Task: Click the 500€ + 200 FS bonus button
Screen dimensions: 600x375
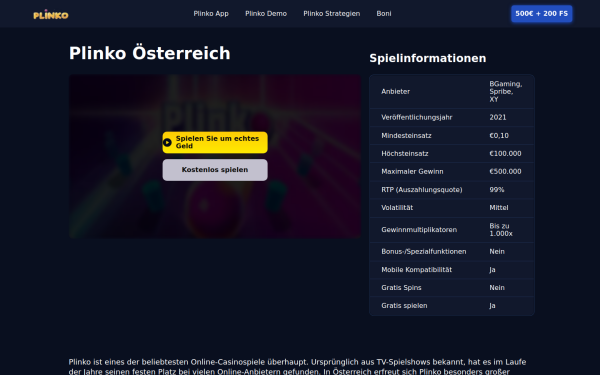Action: click(x=541, y=14)
